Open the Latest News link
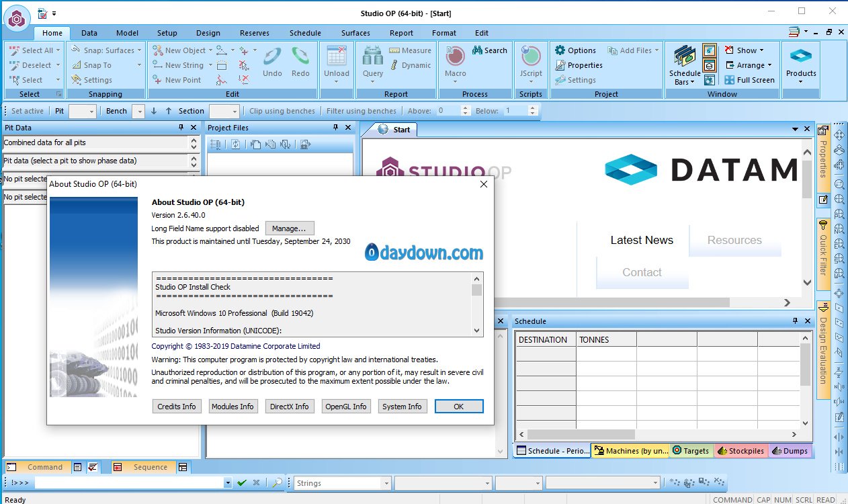848x504 pixels. coord(642,240)
